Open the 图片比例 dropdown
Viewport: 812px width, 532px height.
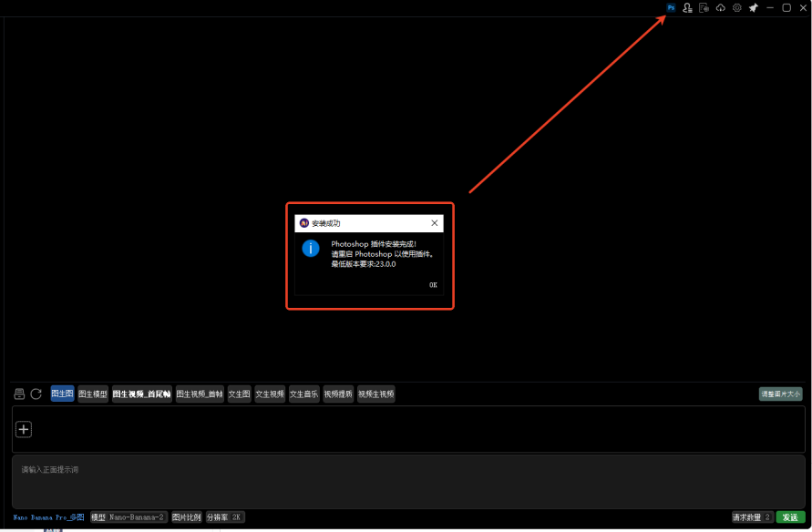pyautogui.click(x=187, y=517)
